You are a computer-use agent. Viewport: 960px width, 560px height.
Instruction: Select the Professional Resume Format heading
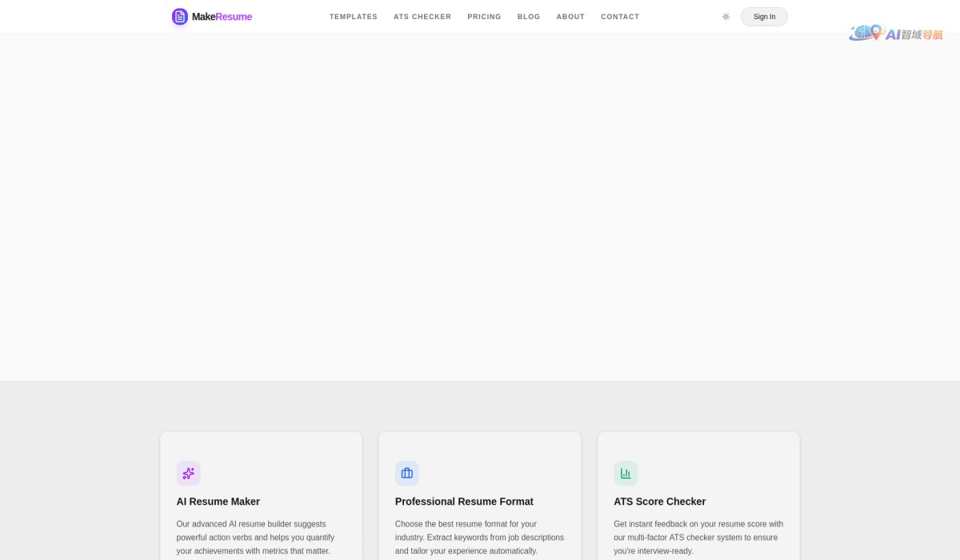[x=464, y=502]
